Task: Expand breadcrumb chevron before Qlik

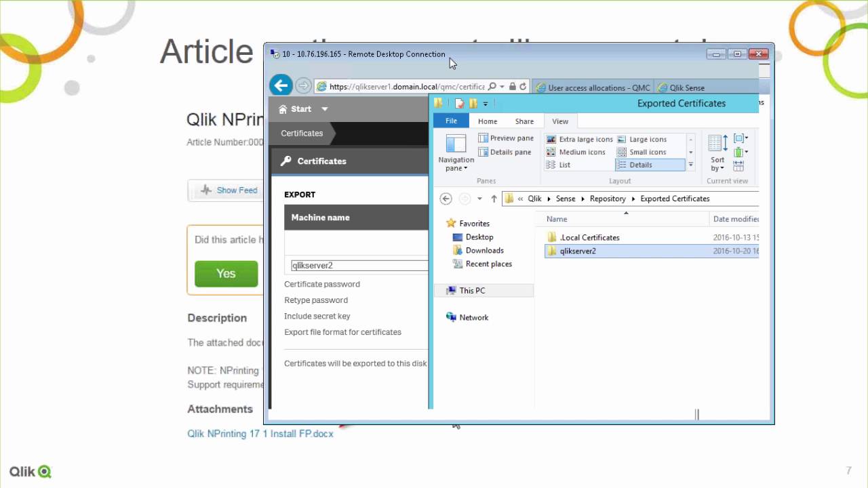Action: [520, 199]
